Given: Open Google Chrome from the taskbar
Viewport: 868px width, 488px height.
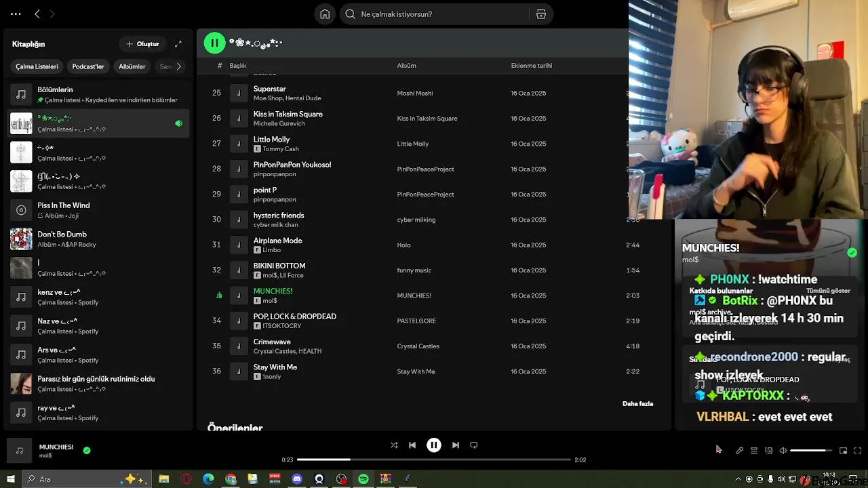Looking at the screenshot, I should pyautogui.click(x=231, y=479).
